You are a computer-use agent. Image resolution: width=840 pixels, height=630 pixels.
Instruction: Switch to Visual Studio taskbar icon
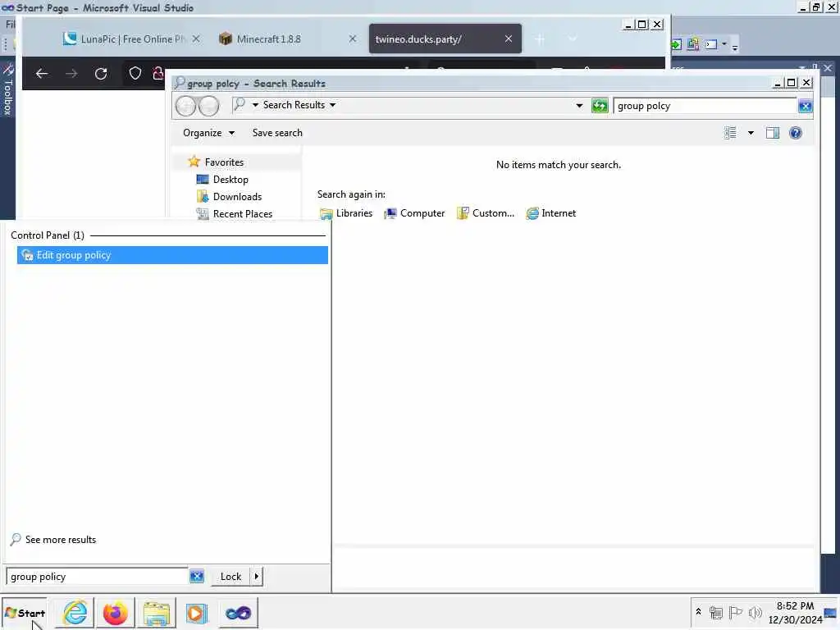[x=238, y=613]
